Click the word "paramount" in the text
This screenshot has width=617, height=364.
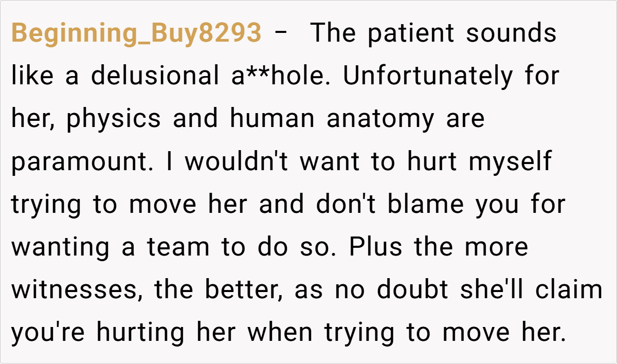tap(81, 162)
